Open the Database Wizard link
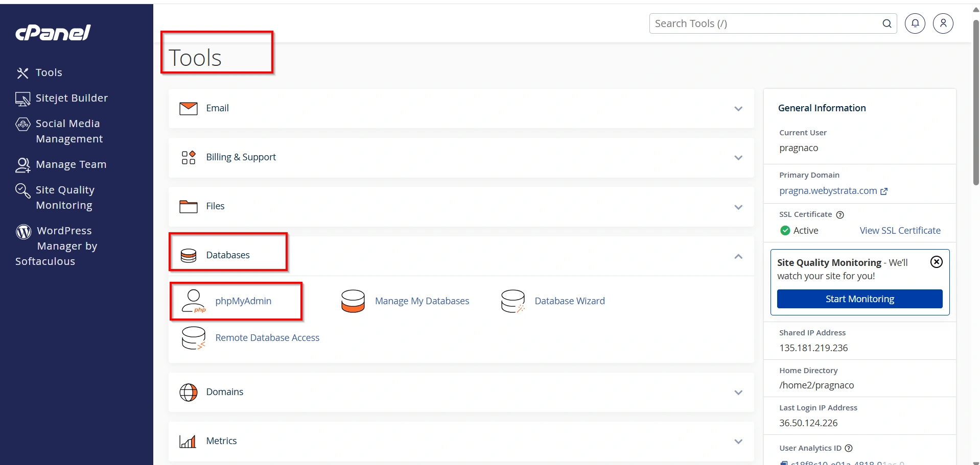980x465 pixels. (x=570, y=301)
